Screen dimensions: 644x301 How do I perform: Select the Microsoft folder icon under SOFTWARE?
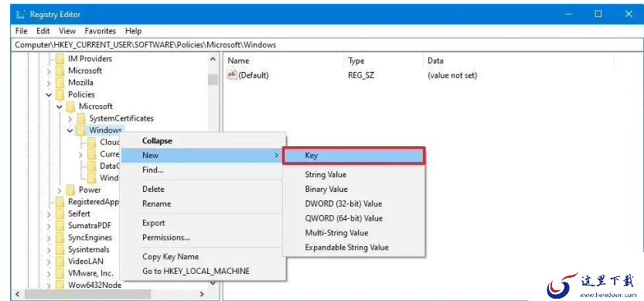pyautogui.click(x=60, y=70)
